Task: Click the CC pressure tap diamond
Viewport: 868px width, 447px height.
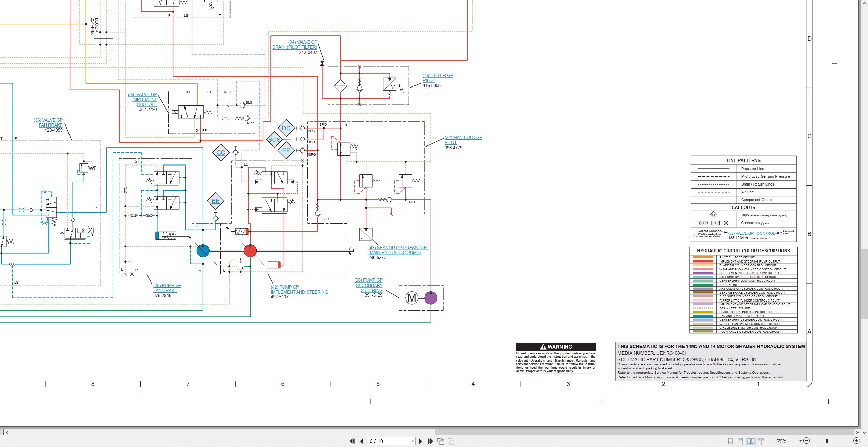Action: click(x=221, y=152)
